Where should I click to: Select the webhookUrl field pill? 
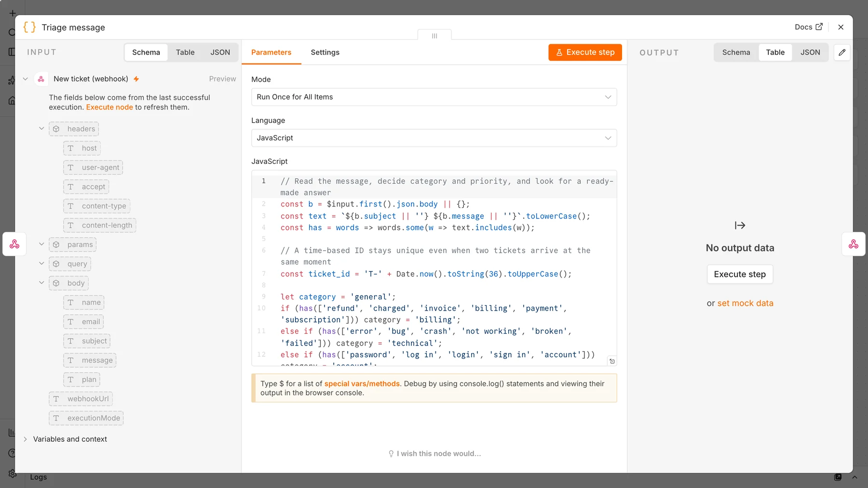tap(81, 399)
